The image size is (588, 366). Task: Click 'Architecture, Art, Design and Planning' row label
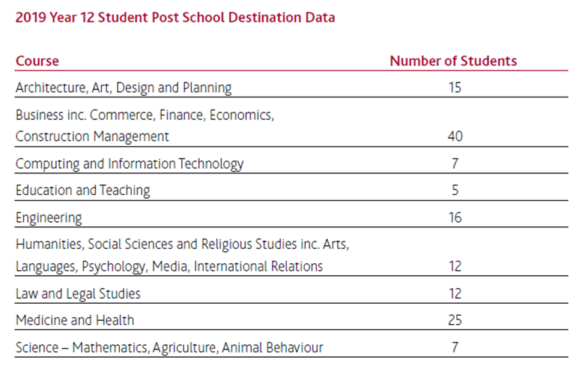(x=124, y=88)
